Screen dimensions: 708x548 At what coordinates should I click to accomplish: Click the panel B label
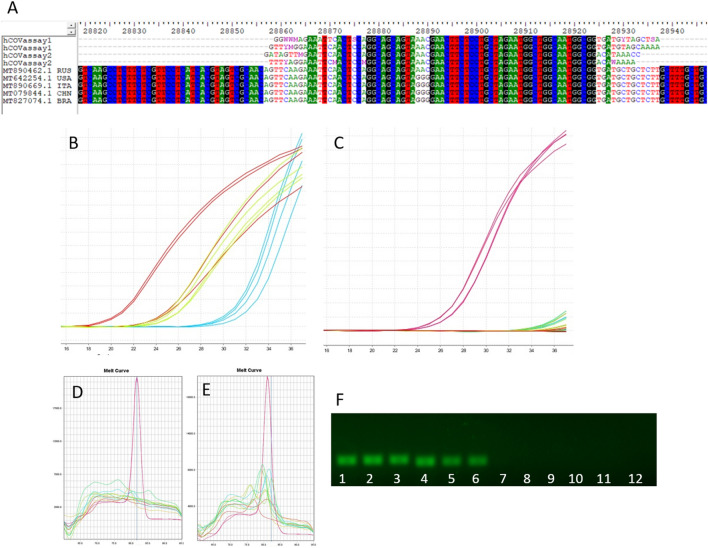(72, 142)
